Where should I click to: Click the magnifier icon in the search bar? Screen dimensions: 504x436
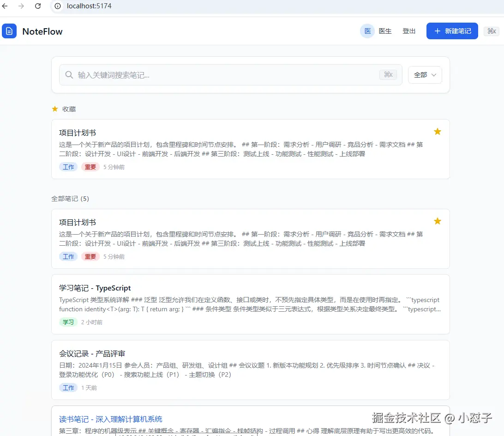69,74
